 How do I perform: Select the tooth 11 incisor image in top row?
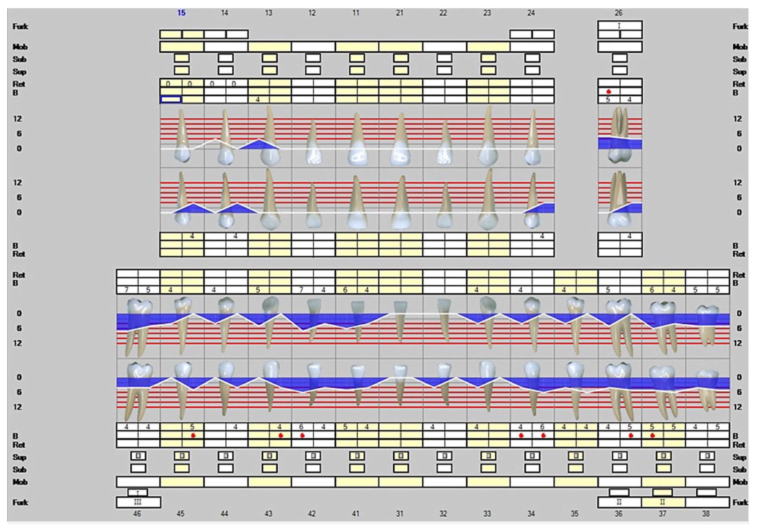[357, 140]
